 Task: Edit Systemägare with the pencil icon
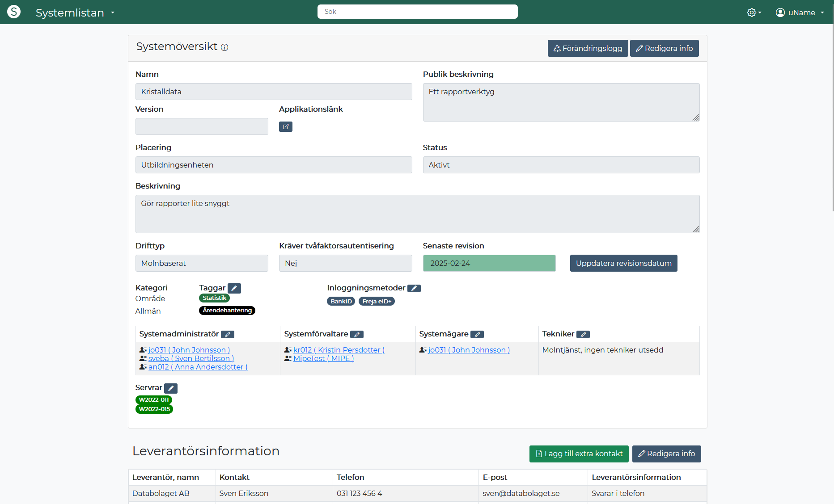477,334
